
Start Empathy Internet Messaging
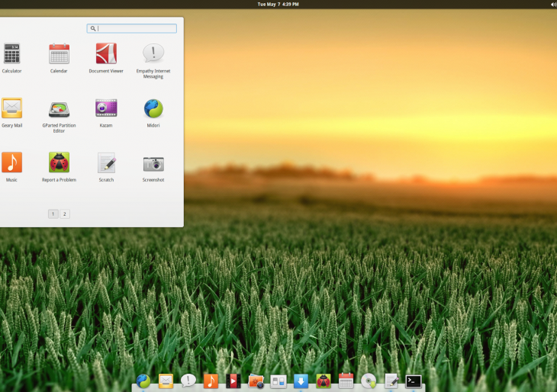[153, 54]
